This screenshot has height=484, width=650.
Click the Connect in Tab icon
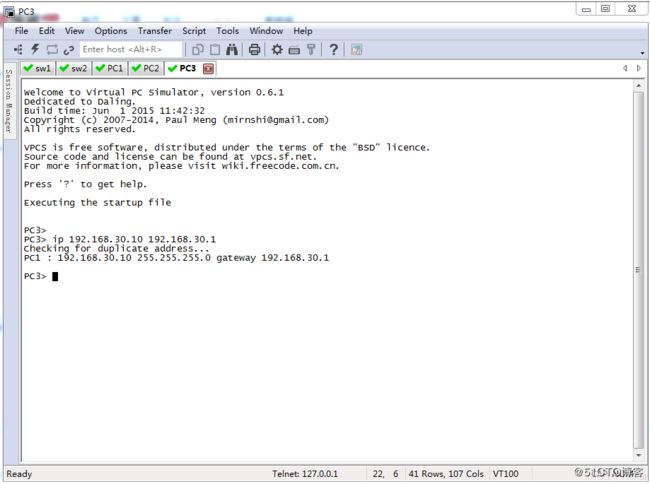(x=52, y=50)
